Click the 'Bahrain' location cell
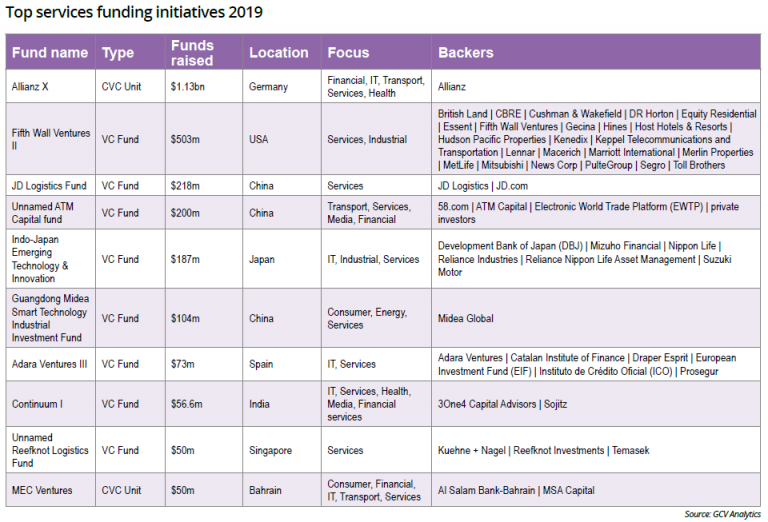 coord(267,491)
